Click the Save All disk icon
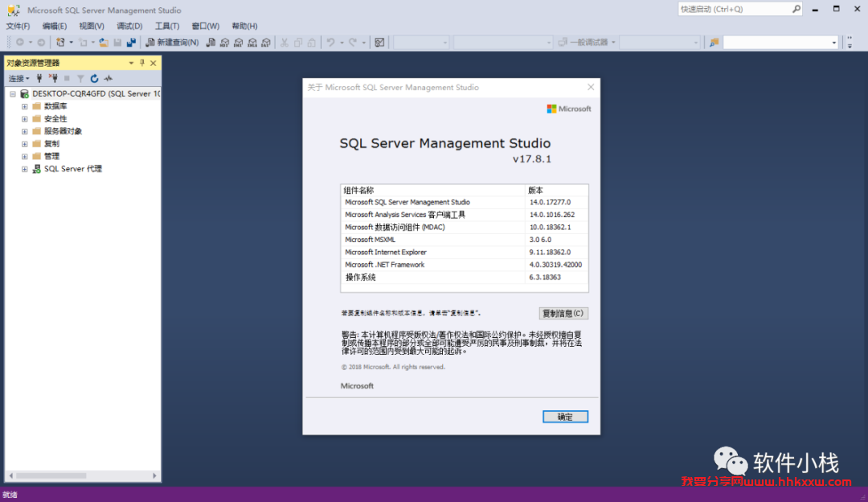Viewport: 868px width, 502px height. 131,42
